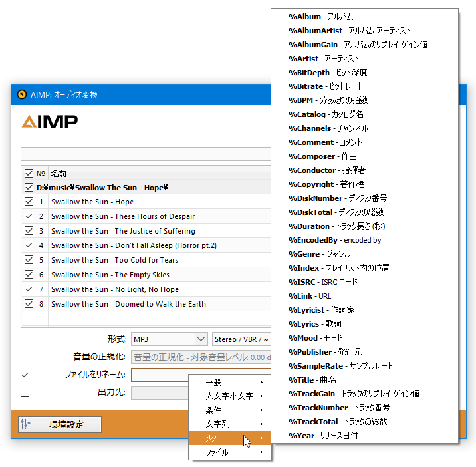The height and width of the screenshot is (467, 476).
Task: Pick the %Lyricist macro
Action: pos(364,310)
